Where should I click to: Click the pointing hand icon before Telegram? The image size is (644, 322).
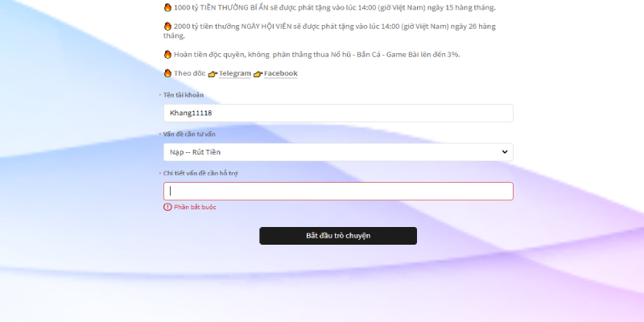click(213, 74)
